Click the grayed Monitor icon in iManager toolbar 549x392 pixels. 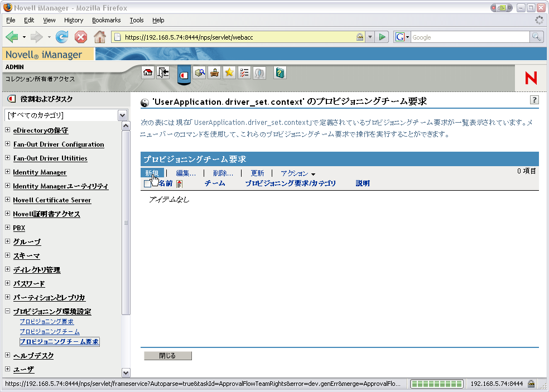(259, 73)
